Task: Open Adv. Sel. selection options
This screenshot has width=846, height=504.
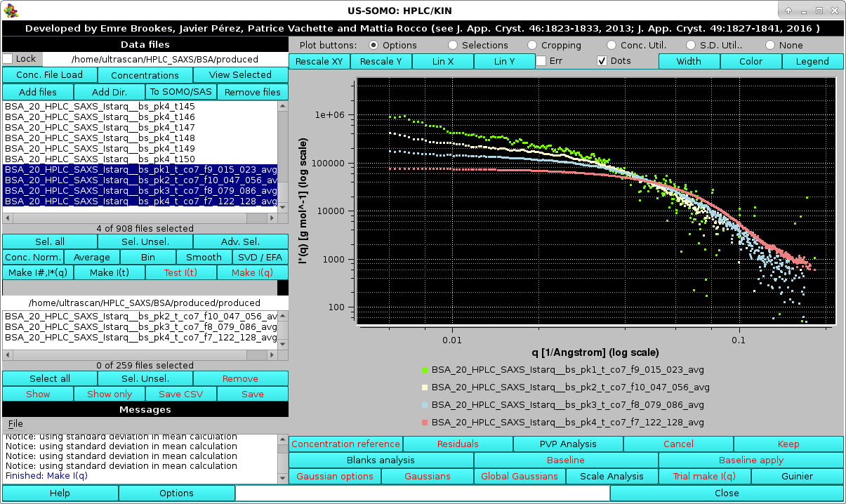Action: point(239,241)
